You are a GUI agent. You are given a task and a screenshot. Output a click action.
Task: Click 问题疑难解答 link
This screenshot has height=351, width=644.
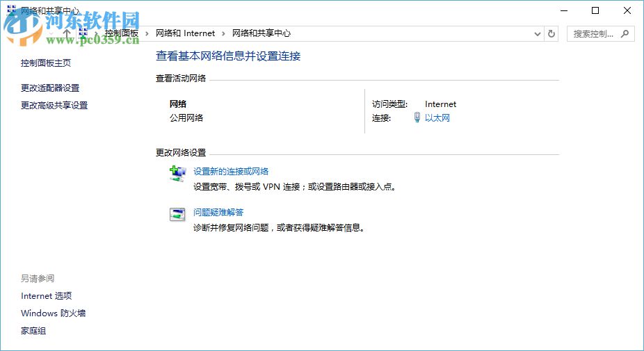tap(218, 212)
